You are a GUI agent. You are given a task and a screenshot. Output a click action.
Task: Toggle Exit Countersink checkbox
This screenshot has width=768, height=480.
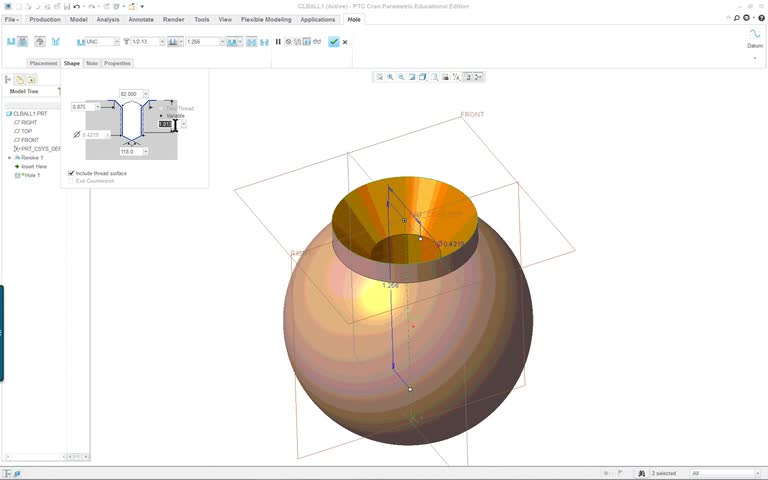[71, 181]
